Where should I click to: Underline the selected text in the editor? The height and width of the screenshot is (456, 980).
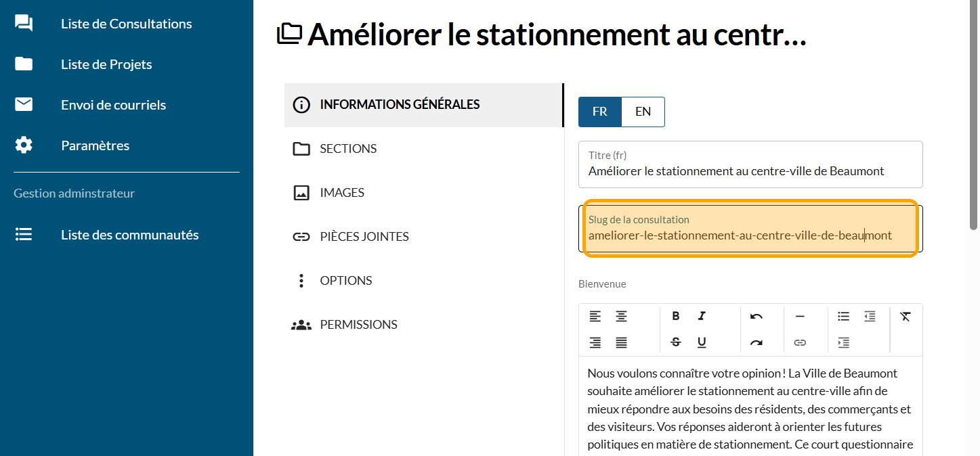point(702,342)
